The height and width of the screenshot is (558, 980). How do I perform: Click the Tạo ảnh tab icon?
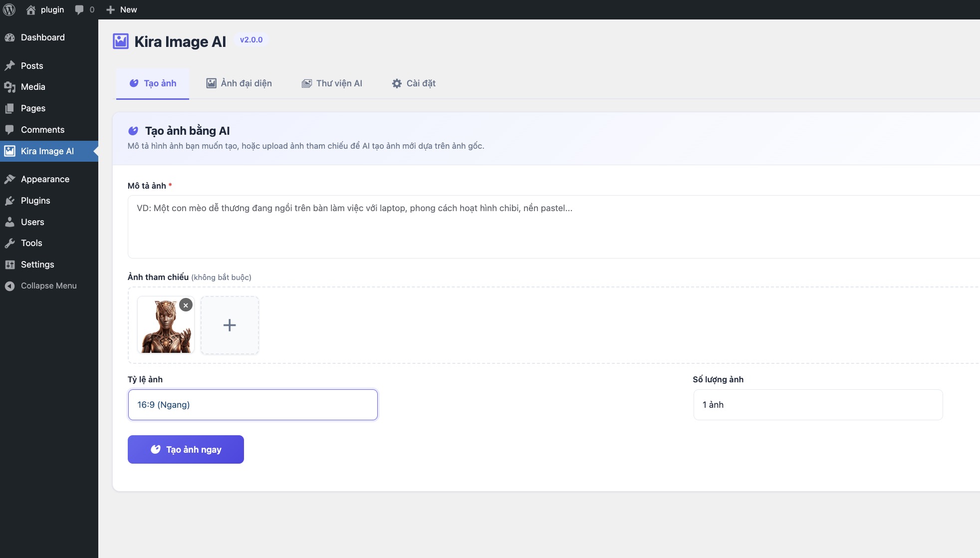(134, 83)
